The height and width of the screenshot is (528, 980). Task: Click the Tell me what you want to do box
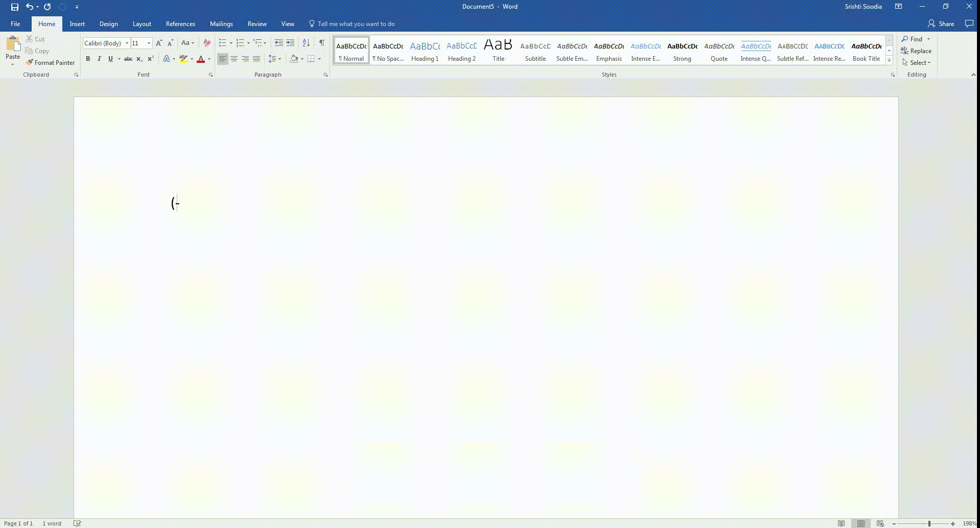coord(352,24)
